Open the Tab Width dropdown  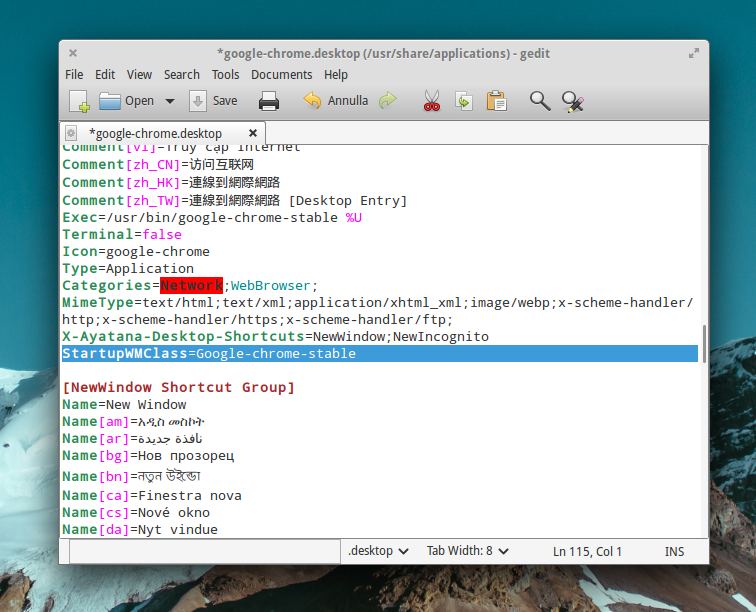click(x=467, y=551)
